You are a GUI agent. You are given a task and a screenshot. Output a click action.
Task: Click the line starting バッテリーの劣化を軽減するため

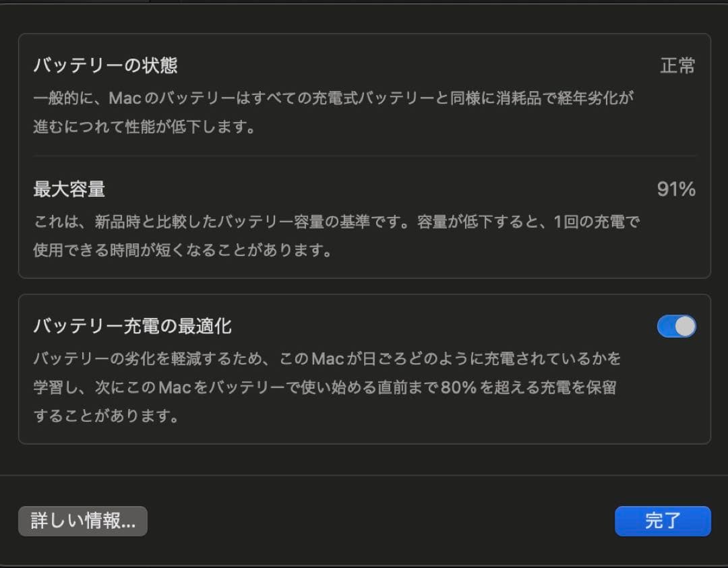pyautogui.click(x=327, y=358)
